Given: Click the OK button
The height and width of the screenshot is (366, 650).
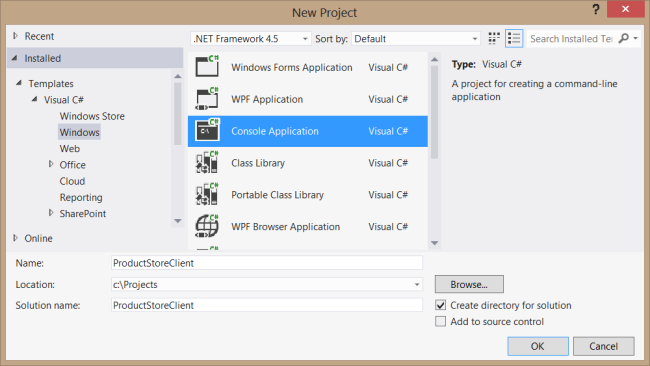Looking at the screenshot, I should (x=538, y=346).
